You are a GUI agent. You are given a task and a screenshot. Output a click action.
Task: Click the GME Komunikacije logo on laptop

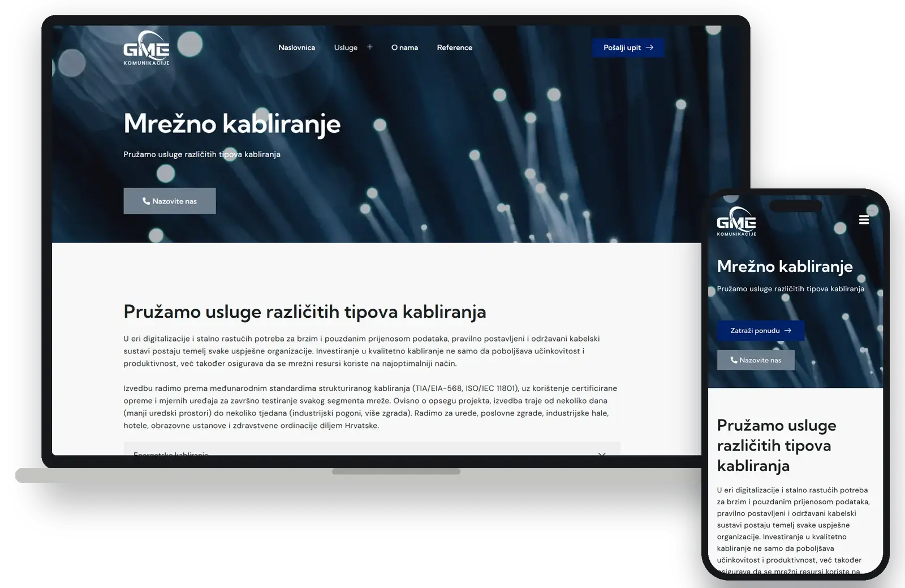click(x=146, y=47)
